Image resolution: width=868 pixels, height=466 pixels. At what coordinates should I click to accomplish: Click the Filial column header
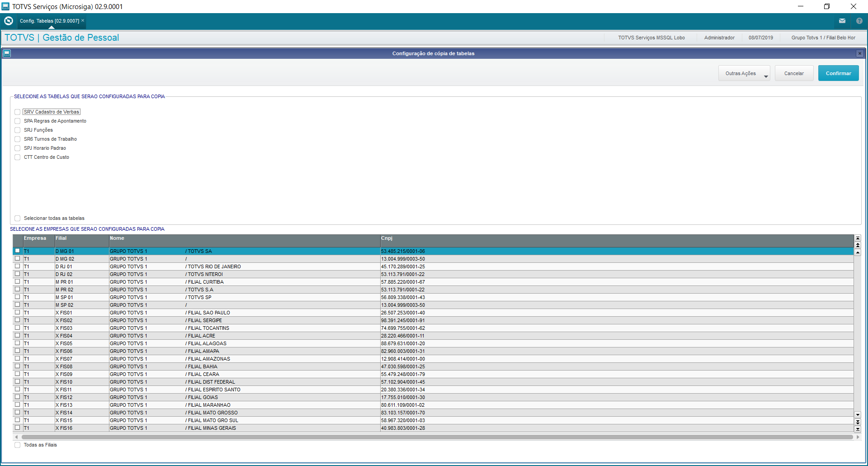pos(81,241)
